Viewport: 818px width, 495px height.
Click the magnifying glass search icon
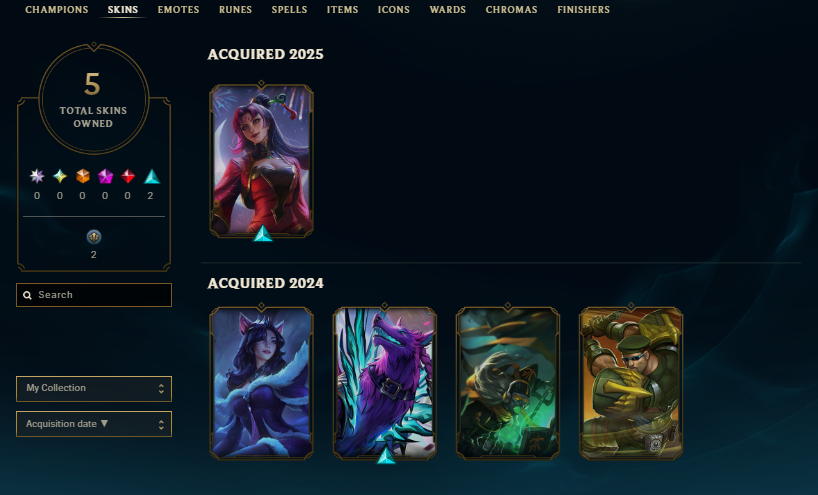tap(27, 295)
